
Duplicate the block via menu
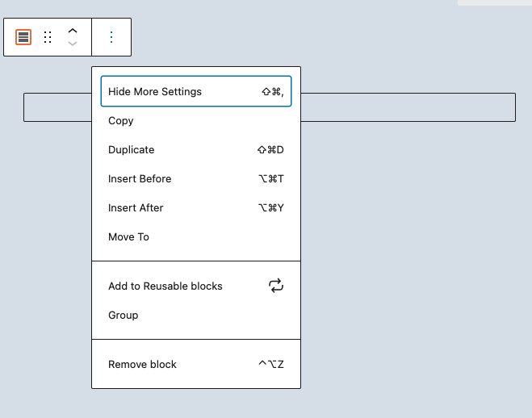coord(196,150)
